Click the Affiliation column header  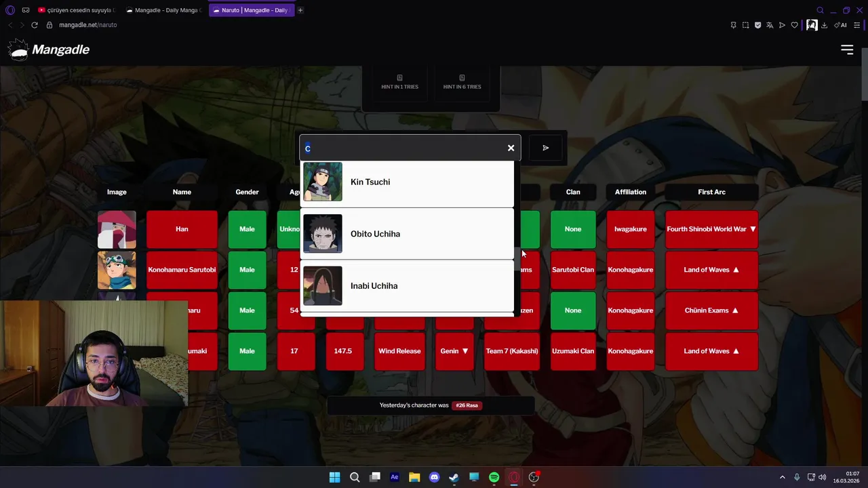pyautogui.click(x=631, y=192)
